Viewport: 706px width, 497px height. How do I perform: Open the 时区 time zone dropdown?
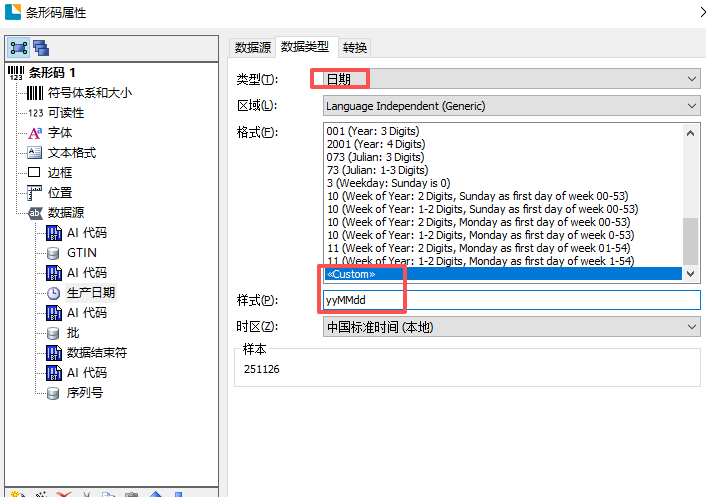[x=511, y=327]
